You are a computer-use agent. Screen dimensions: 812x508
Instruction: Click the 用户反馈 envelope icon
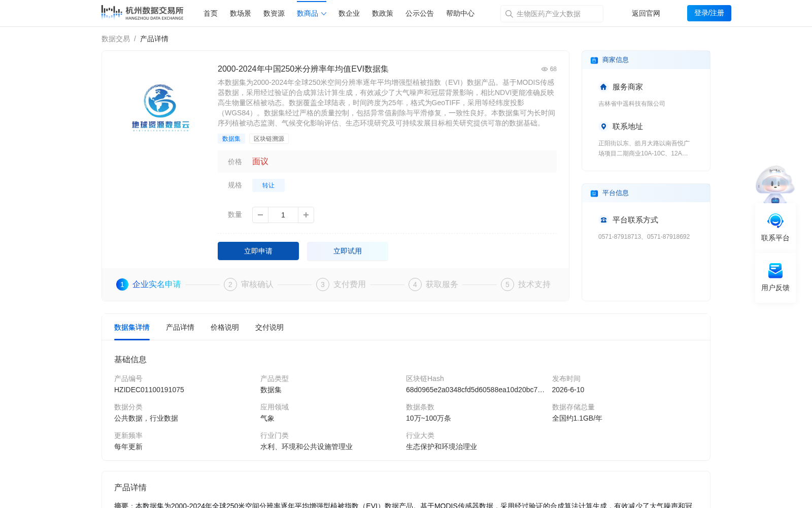pos(775,270)
